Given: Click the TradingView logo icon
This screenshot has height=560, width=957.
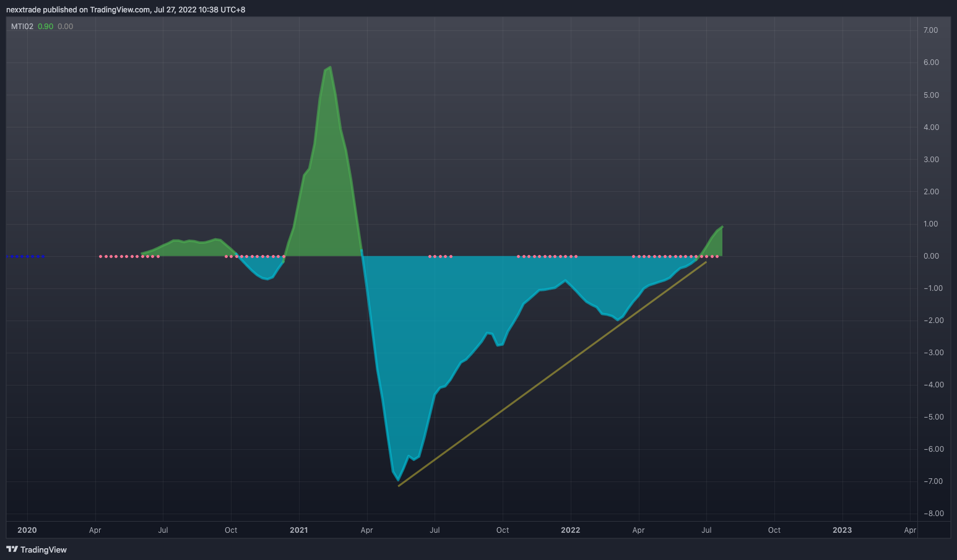Looking at the screenshot, I should click(12, 549).
